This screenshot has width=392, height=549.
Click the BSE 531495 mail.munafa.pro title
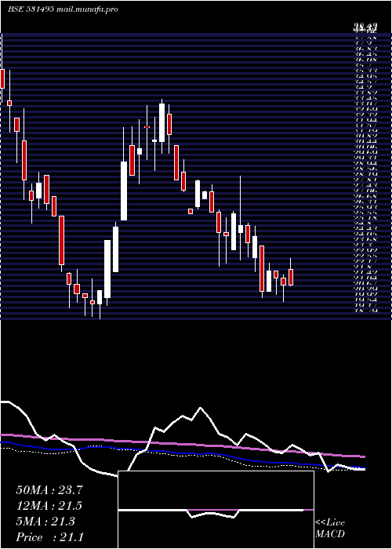63,9
